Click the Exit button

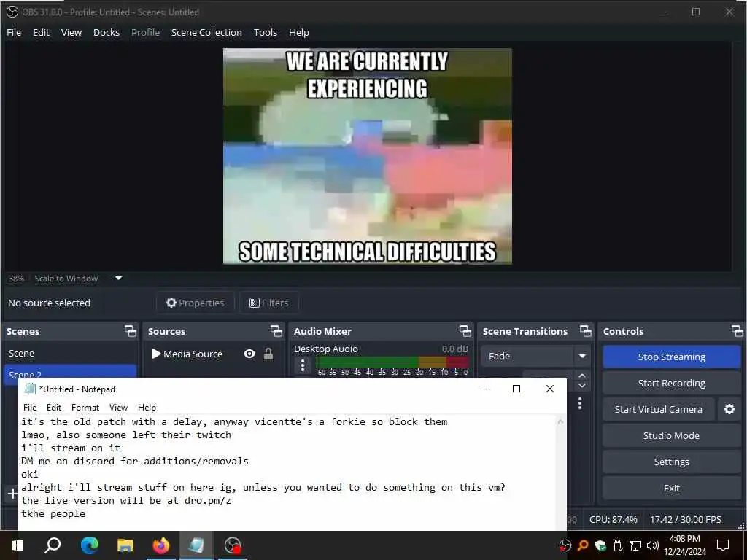click(x=672, y=488)
